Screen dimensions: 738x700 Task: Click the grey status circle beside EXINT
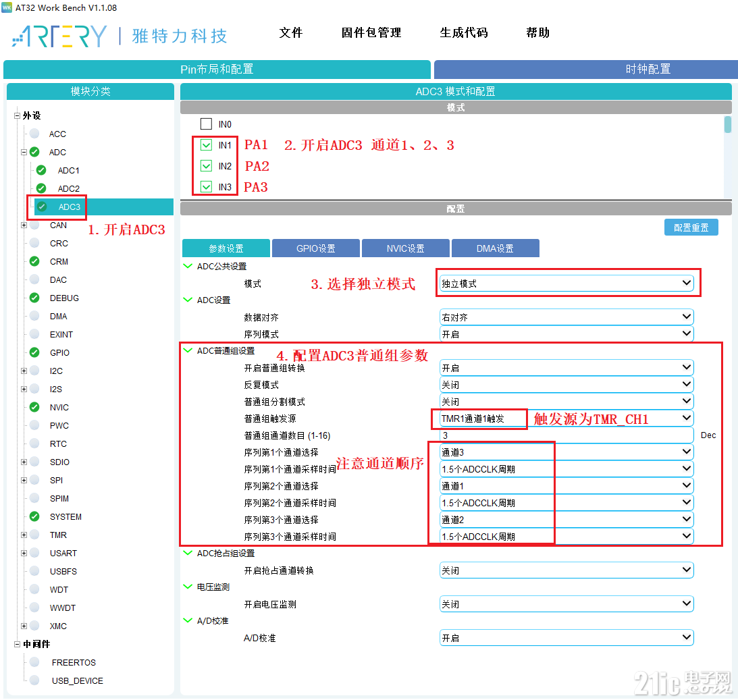point(34,334)
